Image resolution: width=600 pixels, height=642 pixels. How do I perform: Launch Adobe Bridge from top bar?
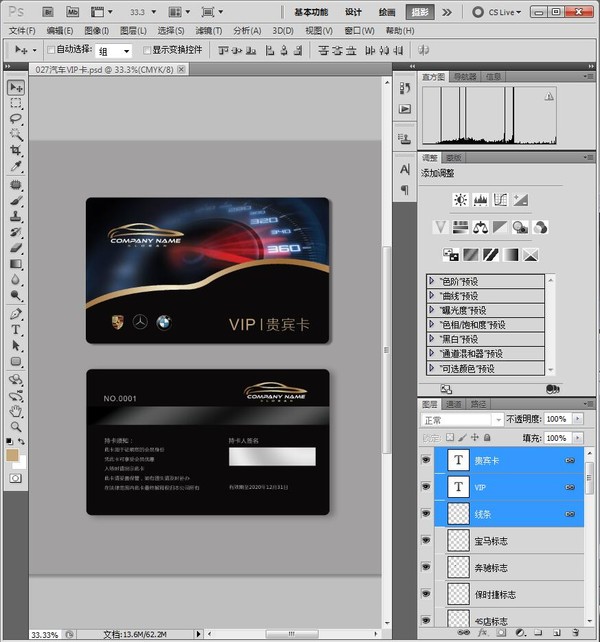tap(48, 12)
